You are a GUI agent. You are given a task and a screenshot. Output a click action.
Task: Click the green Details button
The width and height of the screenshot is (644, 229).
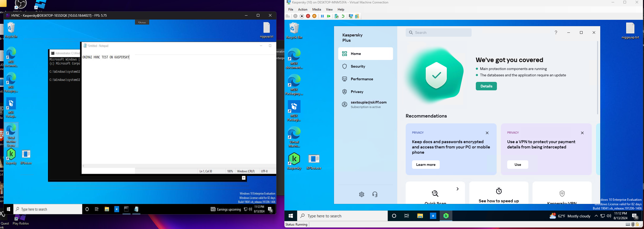pyautogui.click(x=486, y=86)
